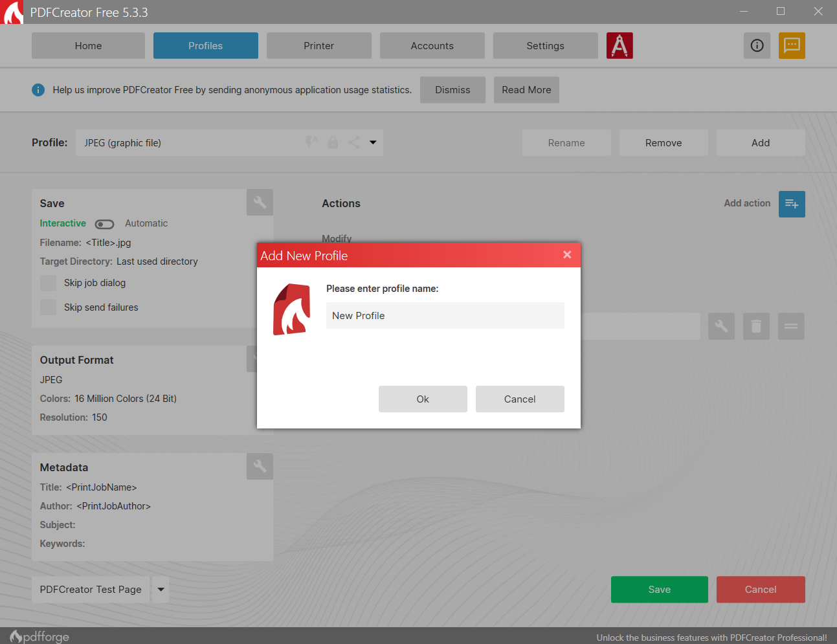Open the Accounts tab
Image resolution: width=837 pixels, height=644 pixels.
coord(432,46)
